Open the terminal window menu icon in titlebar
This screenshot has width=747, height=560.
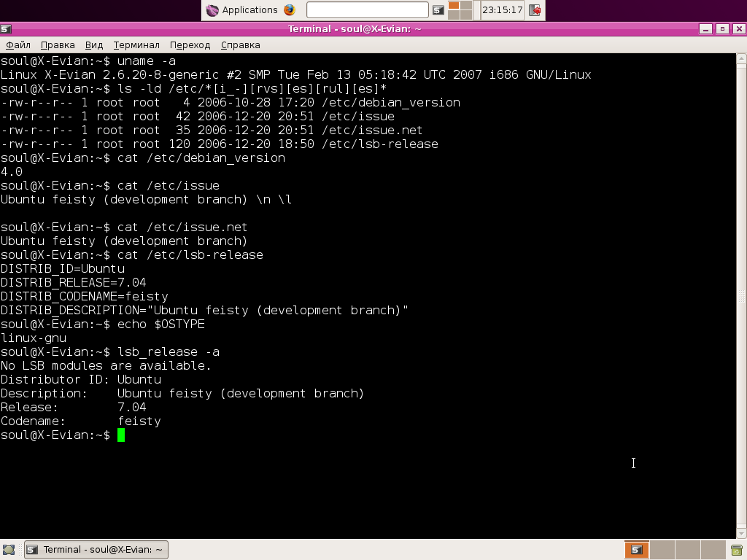(x=6, y=29)
